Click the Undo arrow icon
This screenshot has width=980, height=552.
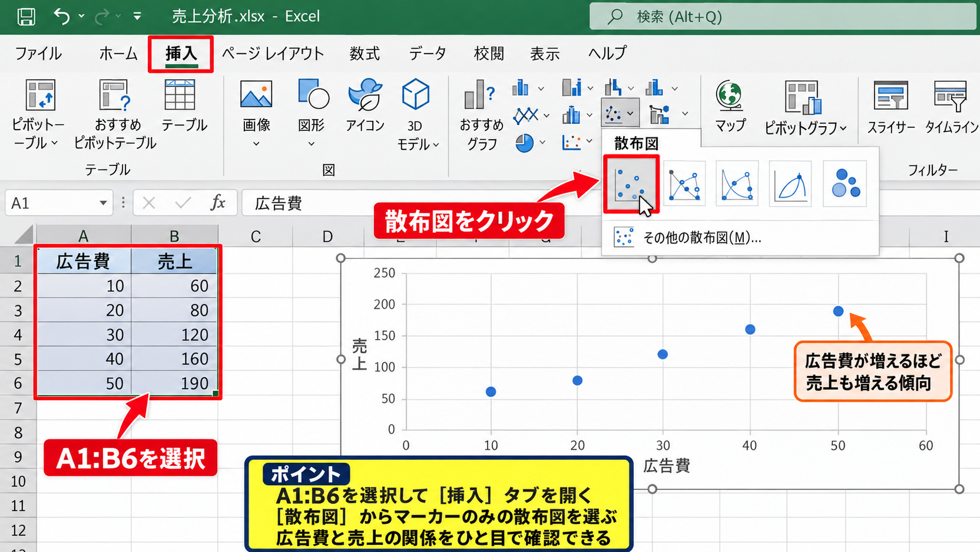pos(62,16)
